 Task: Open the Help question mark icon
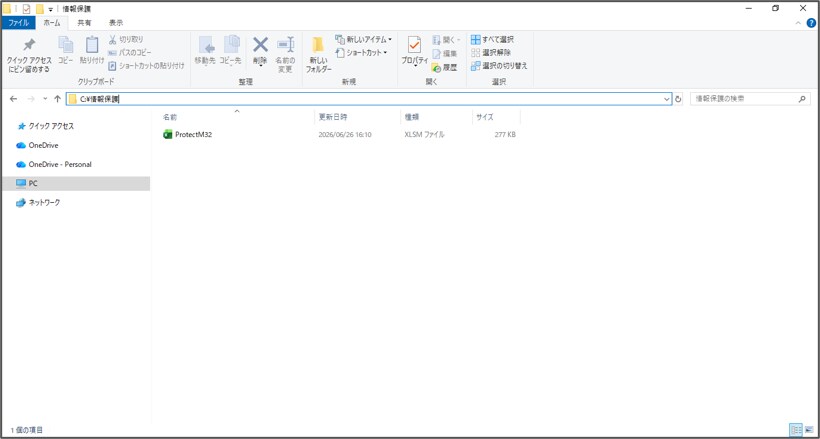click(x=811, y=23)
